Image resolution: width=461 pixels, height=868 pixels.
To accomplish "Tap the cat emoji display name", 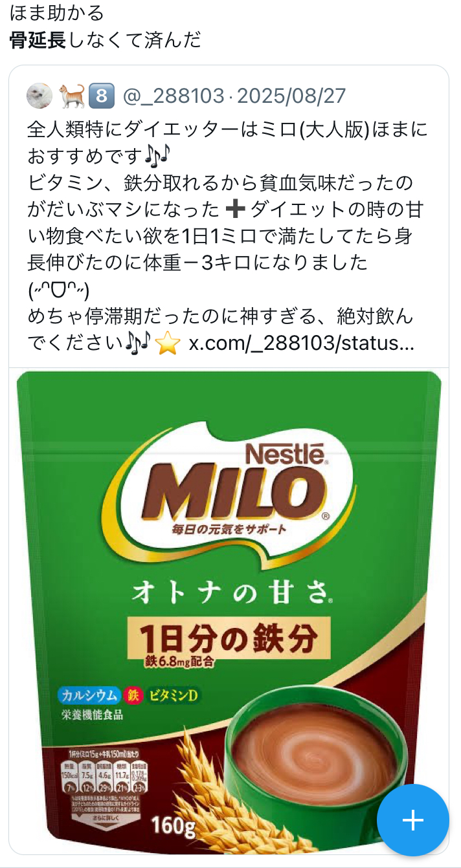I will click(x=71, y=97).
